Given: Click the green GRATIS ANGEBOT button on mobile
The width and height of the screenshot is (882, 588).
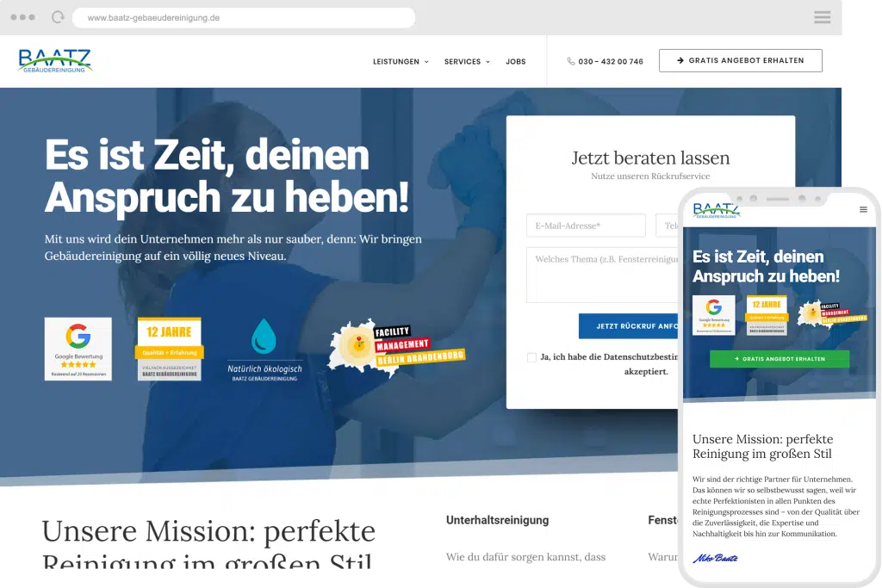Looking at the screenshot, I should pyautogui.click(x=779, y=358).
